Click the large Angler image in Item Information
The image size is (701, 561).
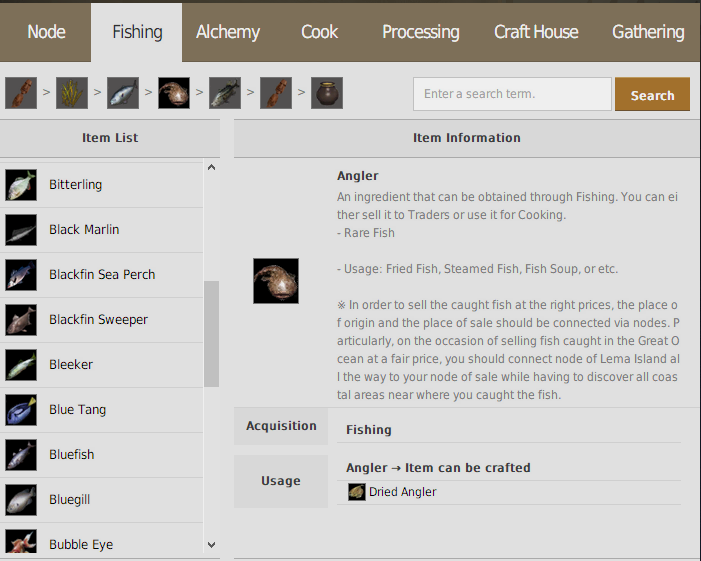click(276, 281)
